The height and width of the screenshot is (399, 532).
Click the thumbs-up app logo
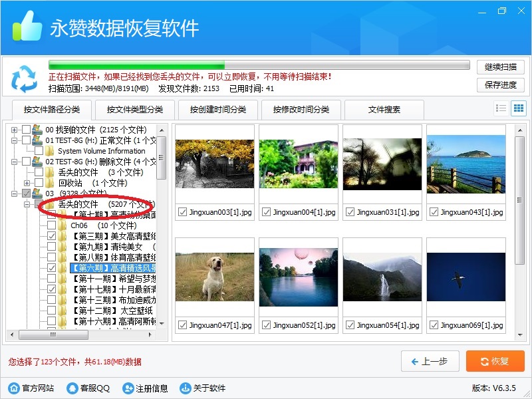(27, 27)
